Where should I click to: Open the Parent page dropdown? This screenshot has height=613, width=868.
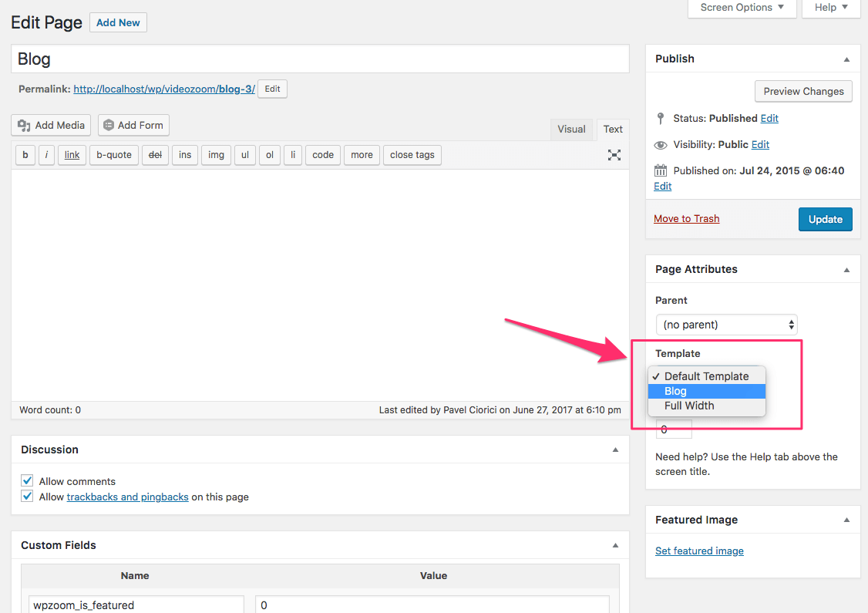pyautogui.click(x=726, y=325)
